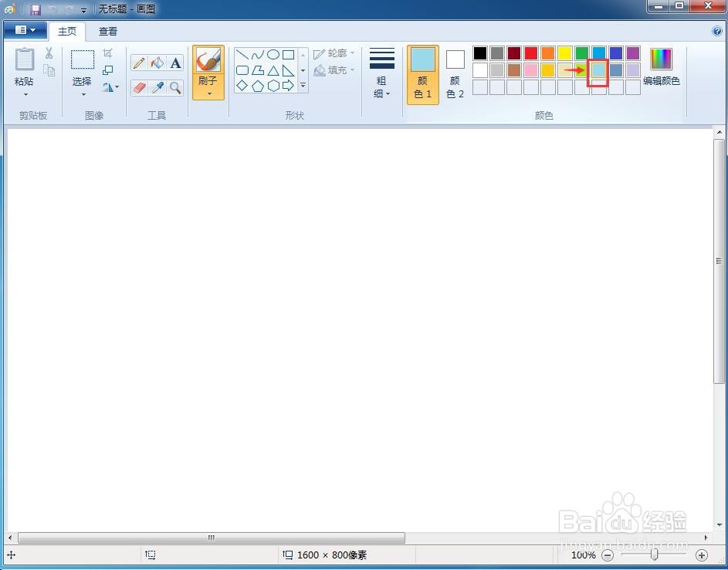This screenshot has width=728, height=570.
Task: Open the Fill (填充) dropdown
Action: (x=334, y=70)
